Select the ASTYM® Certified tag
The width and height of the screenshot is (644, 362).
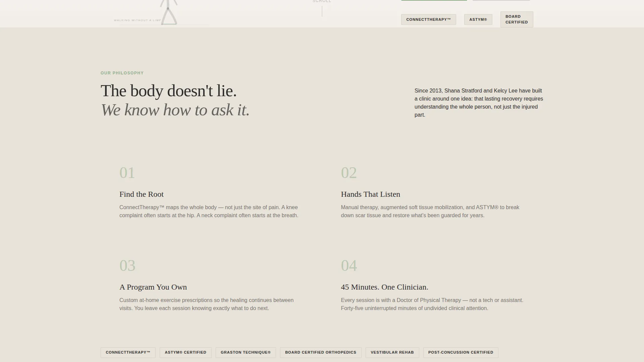[185, 352]
